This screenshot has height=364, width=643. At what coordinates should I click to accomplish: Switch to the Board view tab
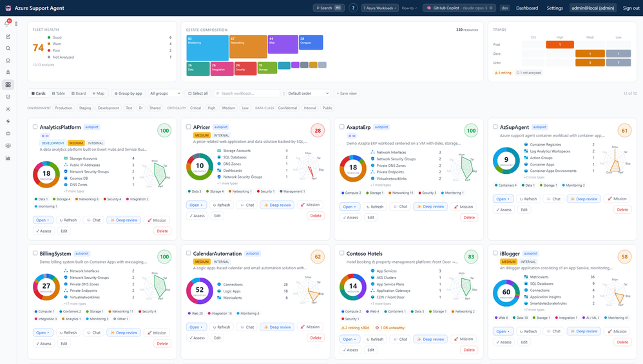pyautogui.click(x=79, y=93)
